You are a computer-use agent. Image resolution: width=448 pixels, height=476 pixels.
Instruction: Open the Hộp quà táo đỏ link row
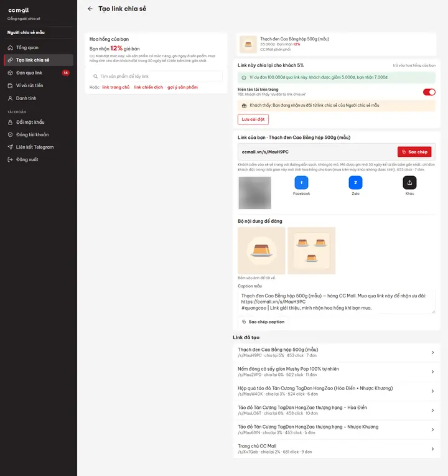[x=336, y=391]
